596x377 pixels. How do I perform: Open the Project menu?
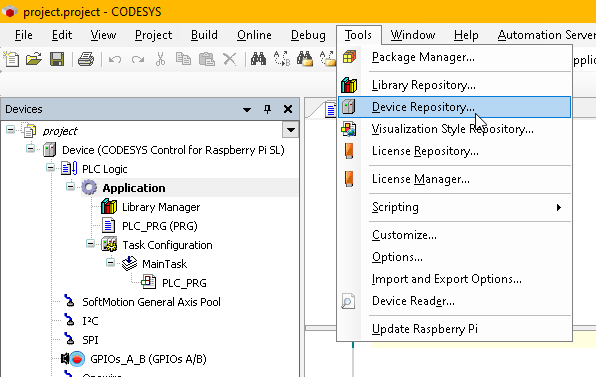(154, 35)
